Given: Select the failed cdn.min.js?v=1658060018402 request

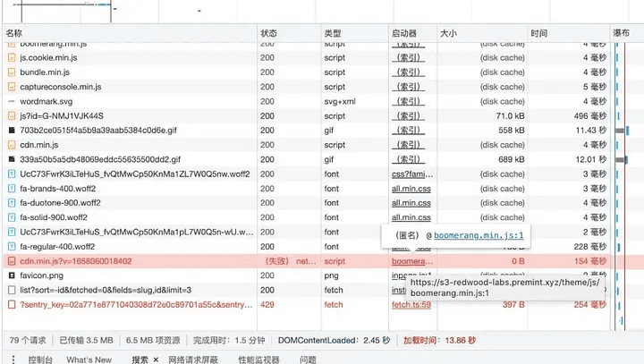Looking at the screenshot, I should 305,261.
